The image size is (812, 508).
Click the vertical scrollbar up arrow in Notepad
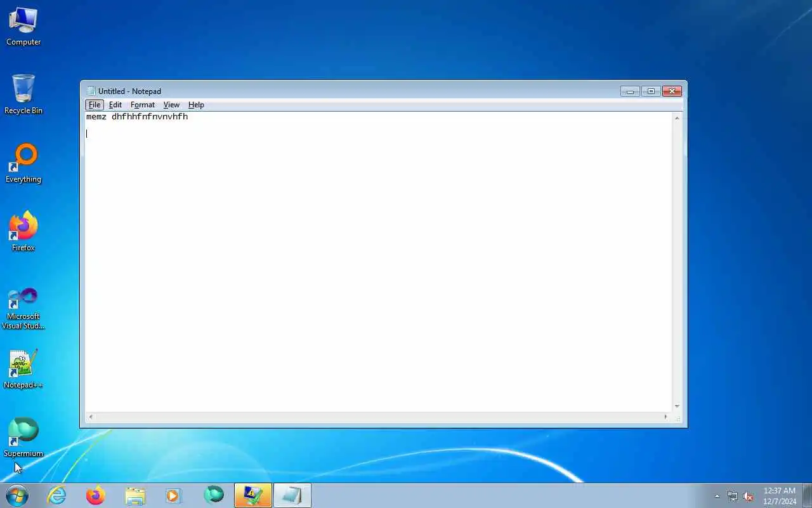pos(677,118)
